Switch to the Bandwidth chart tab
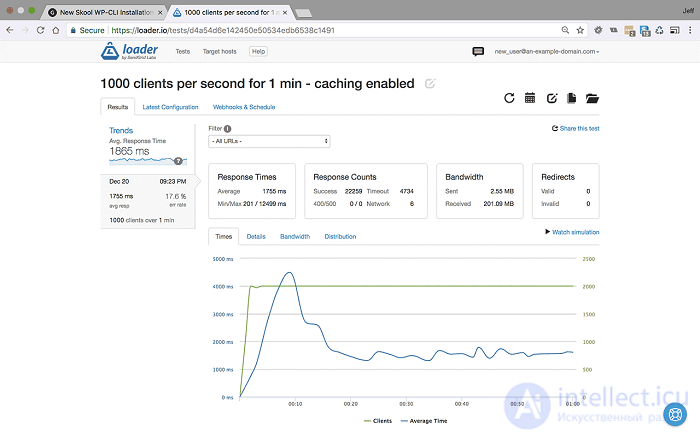 coord(295,237)
